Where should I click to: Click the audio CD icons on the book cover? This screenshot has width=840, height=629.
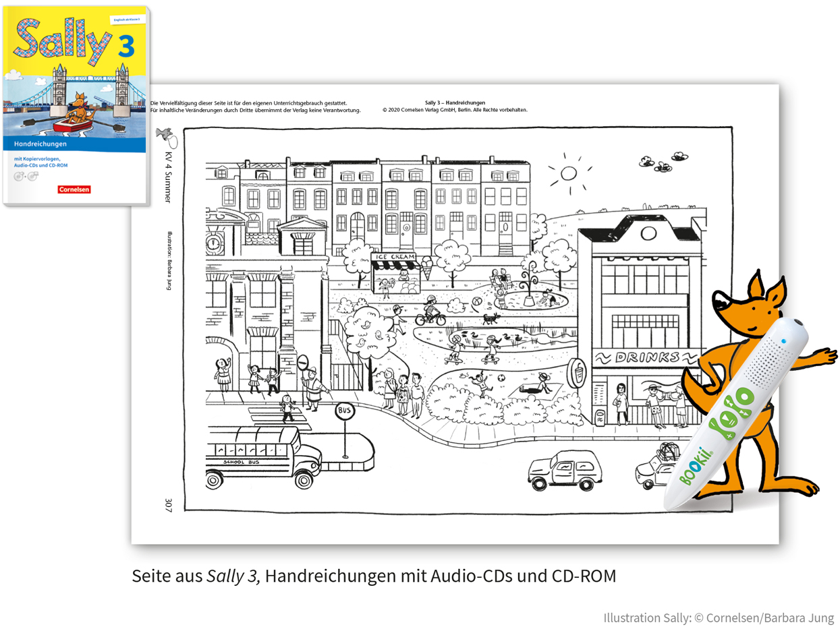[x=24, y=177]
